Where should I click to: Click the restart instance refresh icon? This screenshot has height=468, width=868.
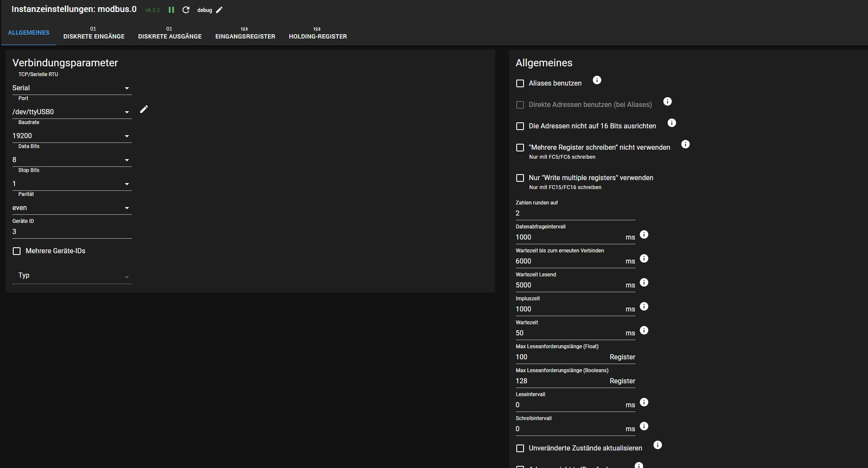[186, 10]
